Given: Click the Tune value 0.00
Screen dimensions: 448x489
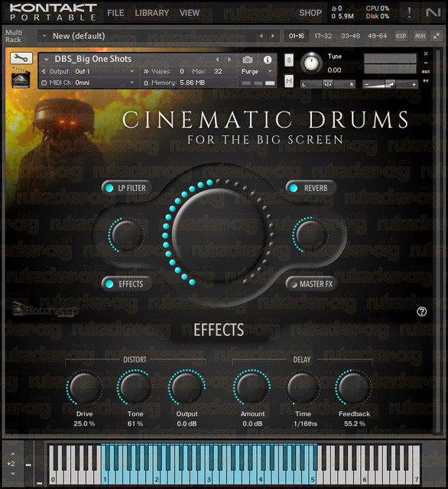Looking at the screenshot, I should click(334, 70).
